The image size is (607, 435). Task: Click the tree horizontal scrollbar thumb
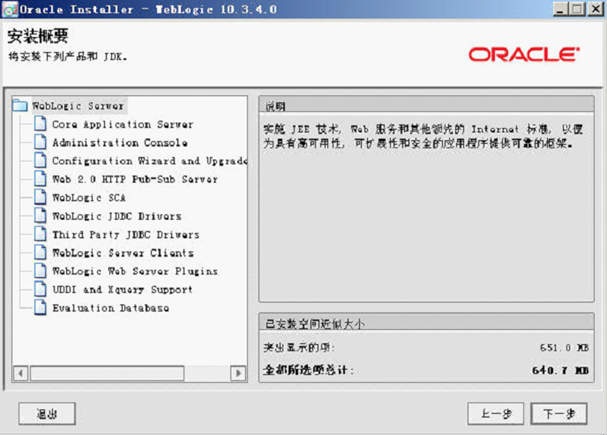point(107,373)
